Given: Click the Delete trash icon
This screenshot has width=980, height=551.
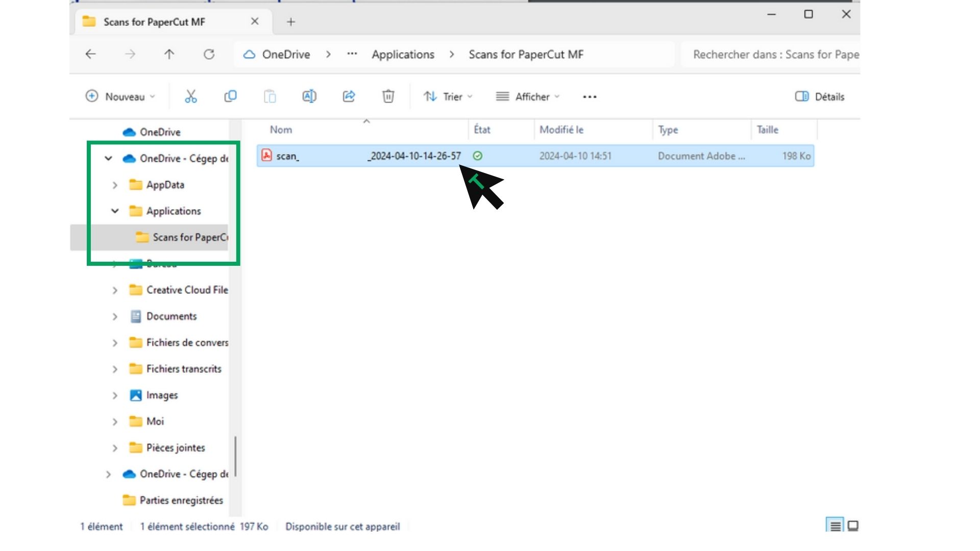Looking at the screenshot, I should point(388,96).
